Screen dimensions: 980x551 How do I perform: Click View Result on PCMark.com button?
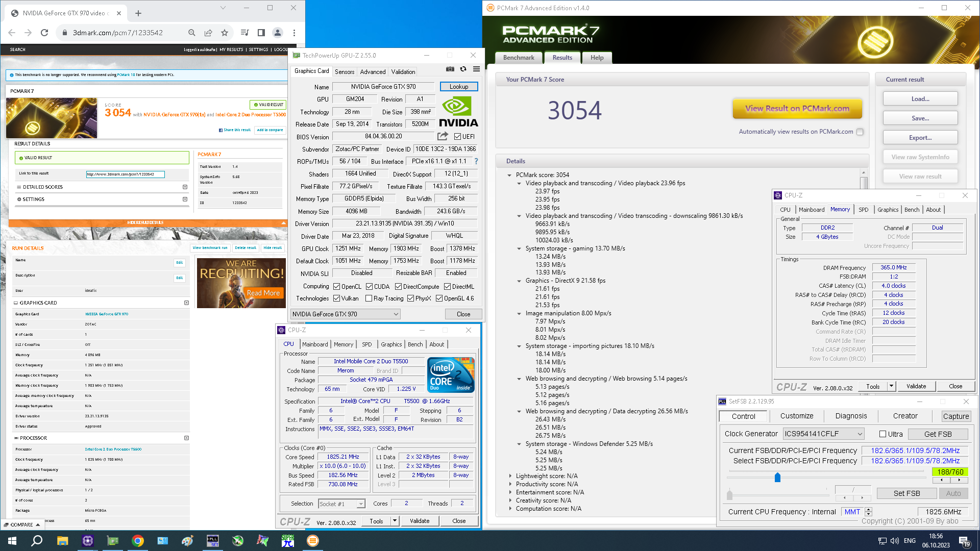click(x=797, y=108)
